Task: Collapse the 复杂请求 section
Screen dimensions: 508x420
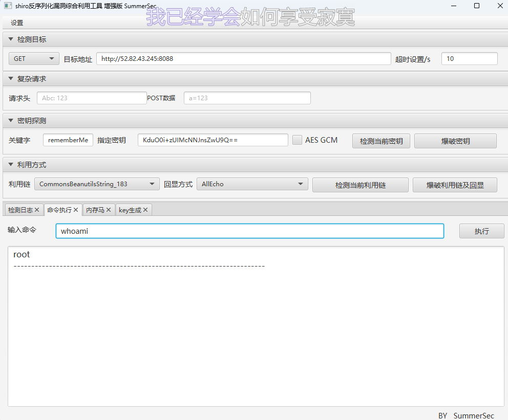Action: click(x=11, y=79)
